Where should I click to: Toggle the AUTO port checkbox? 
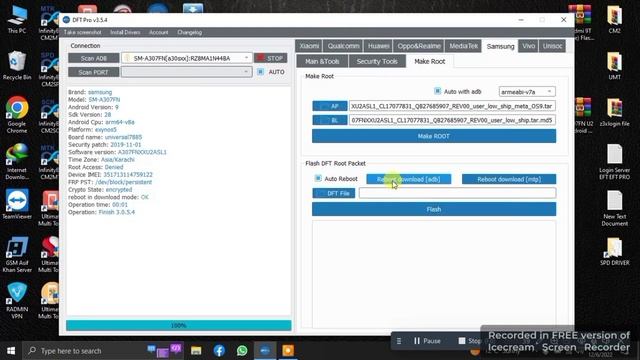tap(260, 72)
